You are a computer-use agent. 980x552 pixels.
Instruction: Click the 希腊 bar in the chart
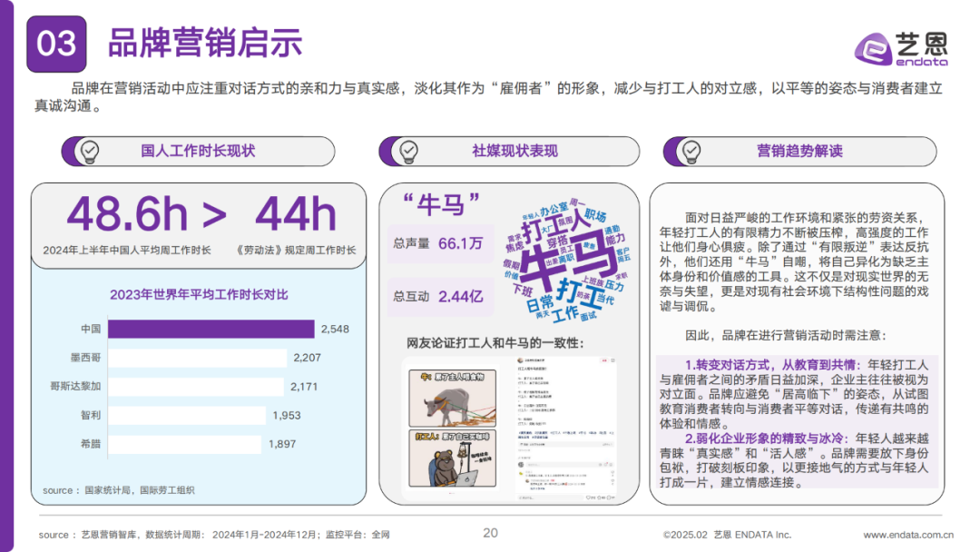(x=185, y=444)
